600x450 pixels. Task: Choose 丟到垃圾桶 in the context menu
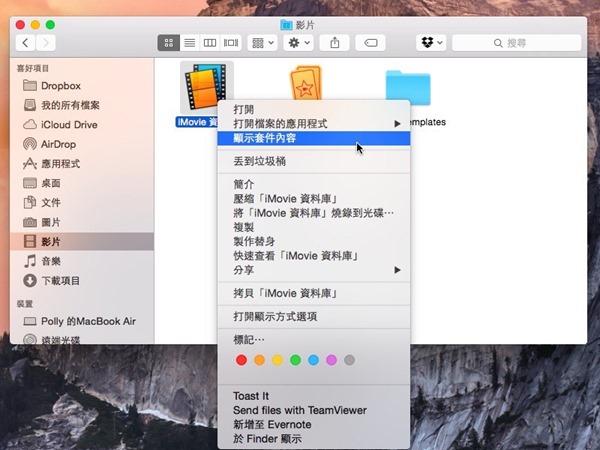(x=314, y=161)
